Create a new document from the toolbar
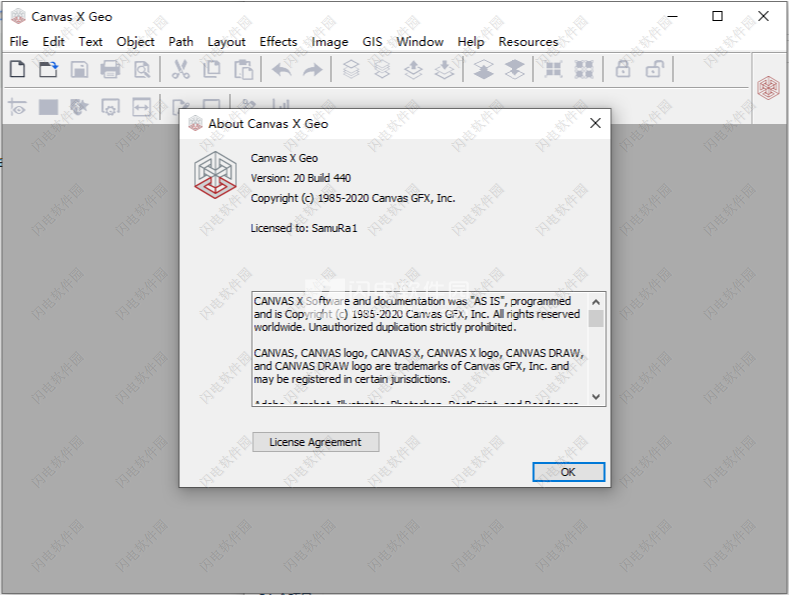 coord(18,69)
